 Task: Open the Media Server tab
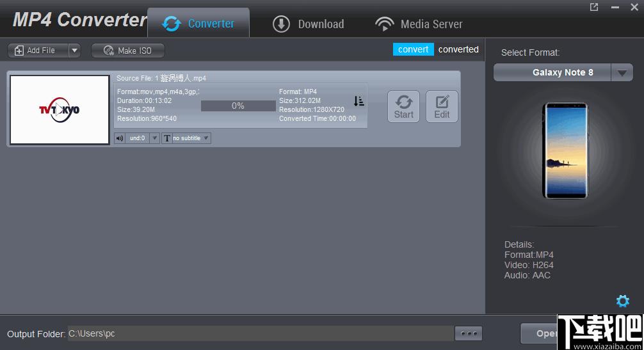click(419, 24)
